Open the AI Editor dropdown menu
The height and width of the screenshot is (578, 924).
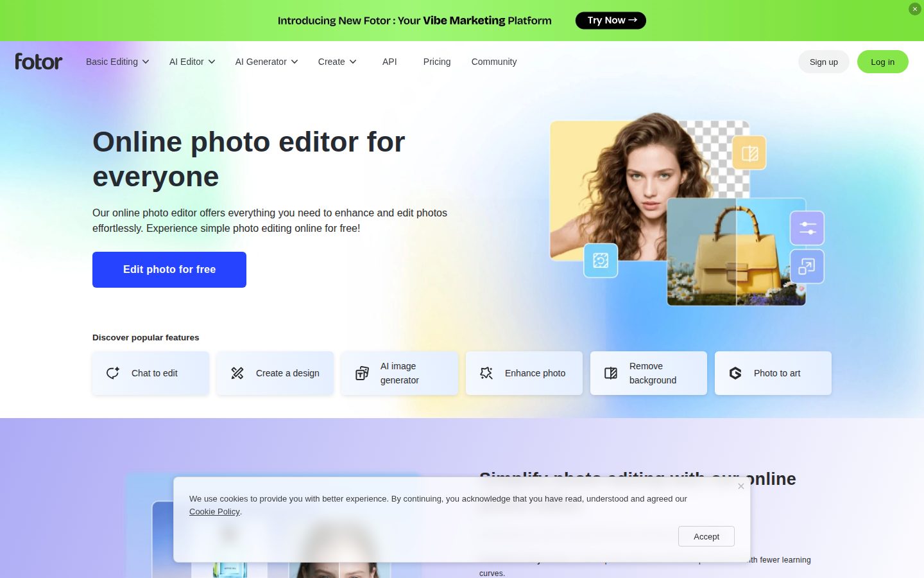click(193, 62)
